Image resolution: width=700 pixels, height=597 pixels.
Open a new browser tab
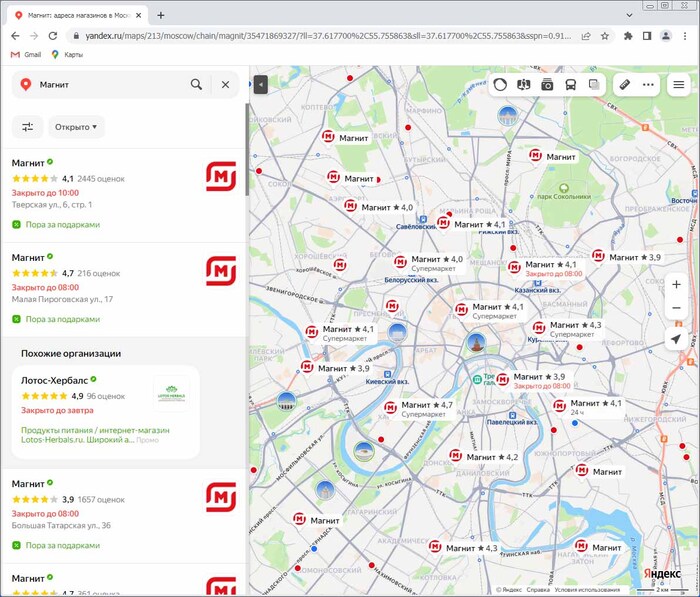point(161,15)
